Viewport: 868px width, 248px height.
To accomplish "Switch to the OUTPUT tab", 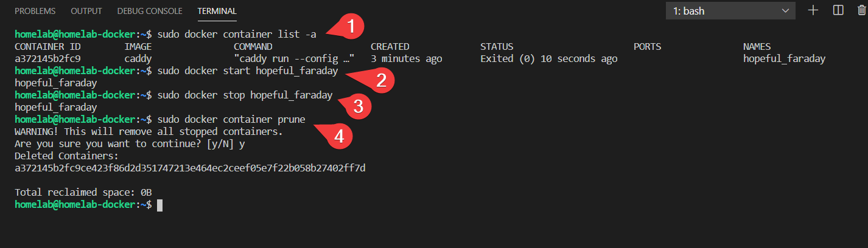I will coord(86,11).
